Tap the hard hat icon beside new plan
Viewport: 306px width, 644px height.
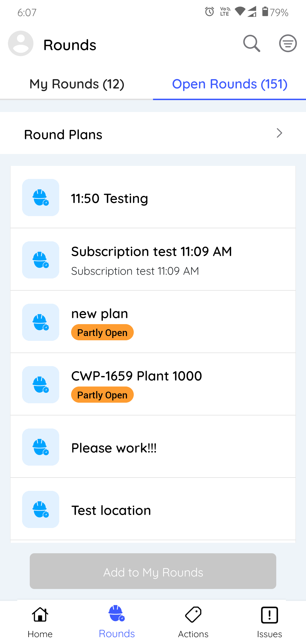tap(41, 322)
